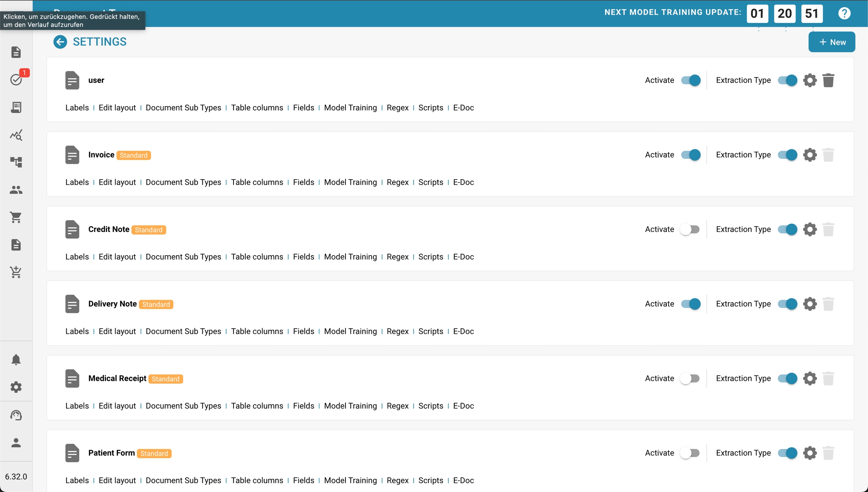Enable the Activate toggle for Patient Form
This screenshot has width=868, height=492.
[x=690, y=453]
